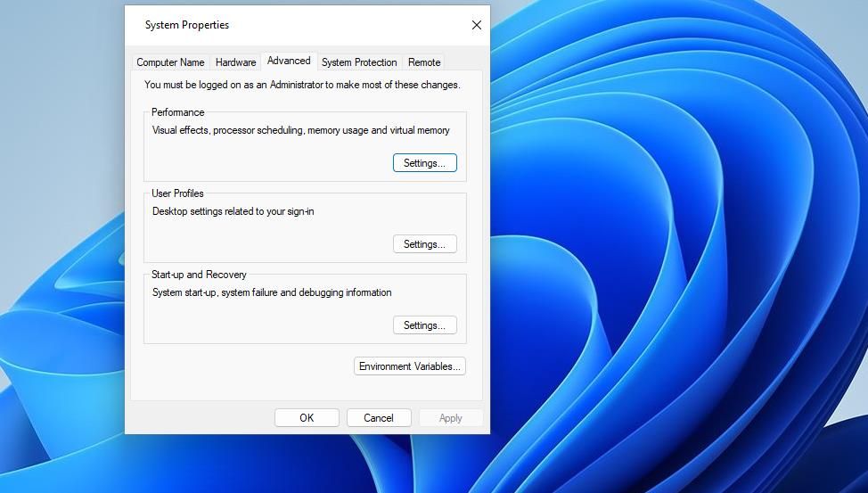Click the Start-up and Recovery heading
This screenshot has height=493, width=868.
pos(199,275)
